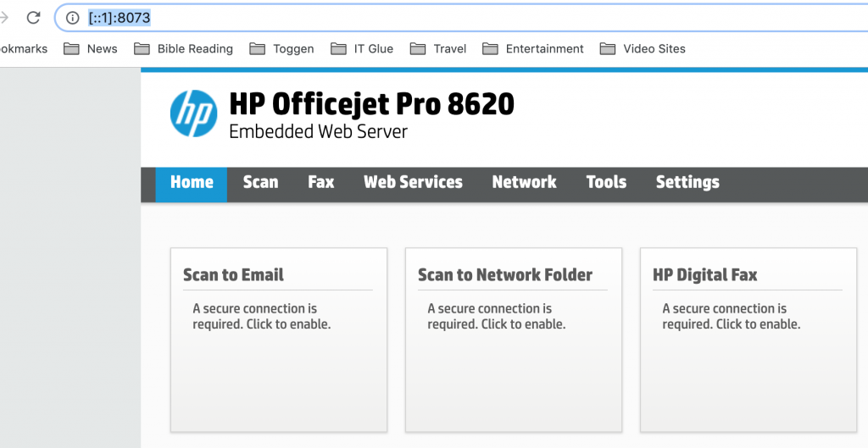Click the Embedded Web Server subtitle
868x448 pixels.
[x=319, y=131]
